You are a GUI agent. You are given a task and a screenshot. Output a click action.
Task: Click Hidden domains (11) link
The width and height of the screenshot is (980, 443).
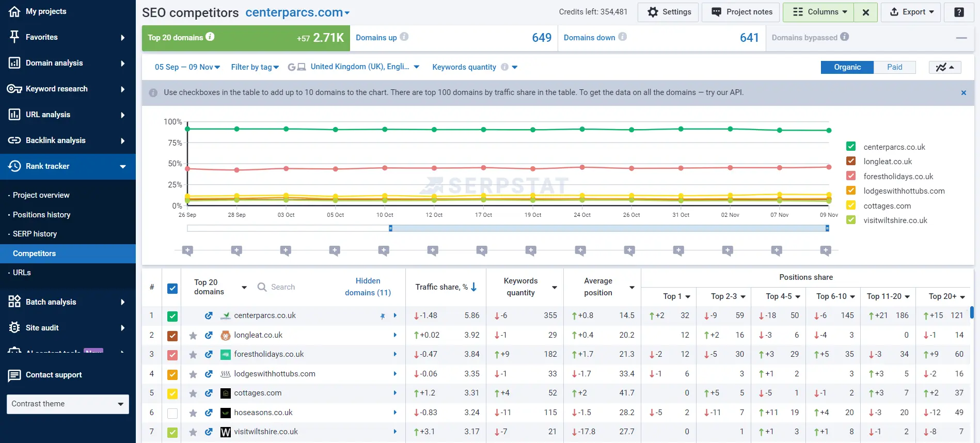click(x=368, y=287)
